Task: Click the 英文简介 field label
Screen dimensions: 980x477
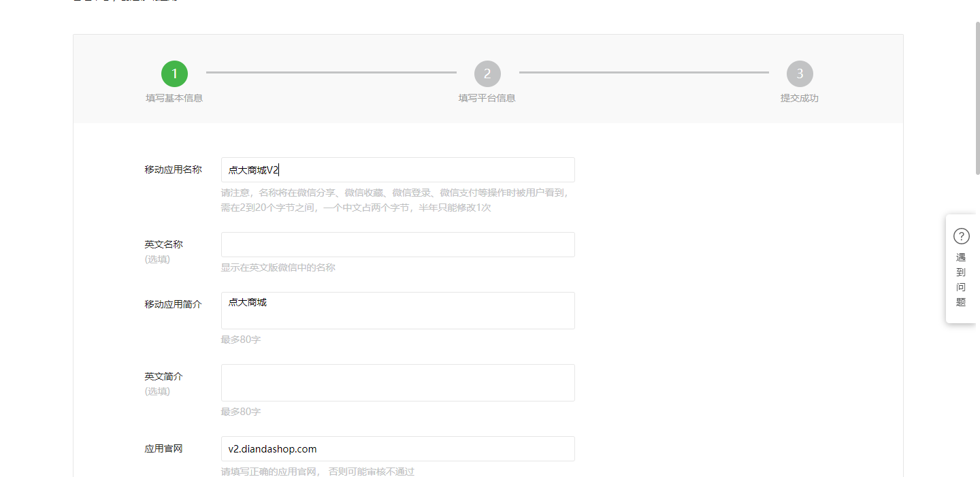Action: click(x=163, y=376)
